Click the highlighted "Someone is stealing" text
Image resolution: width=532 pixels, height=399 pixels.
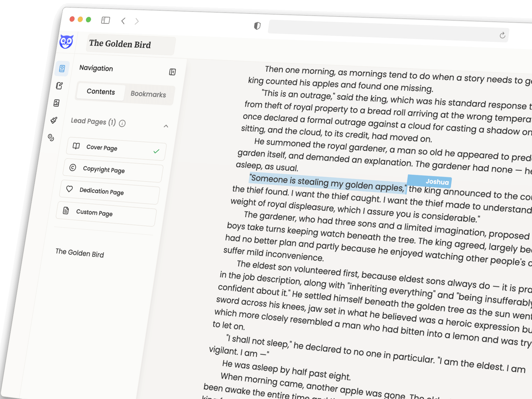click(328, 183)
